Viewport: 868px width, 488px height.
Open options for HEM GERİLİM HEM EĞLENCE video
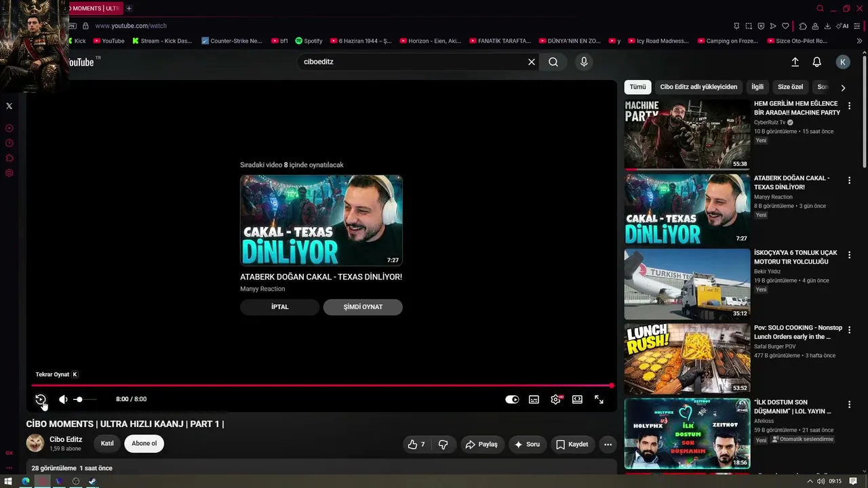point(849,106)
